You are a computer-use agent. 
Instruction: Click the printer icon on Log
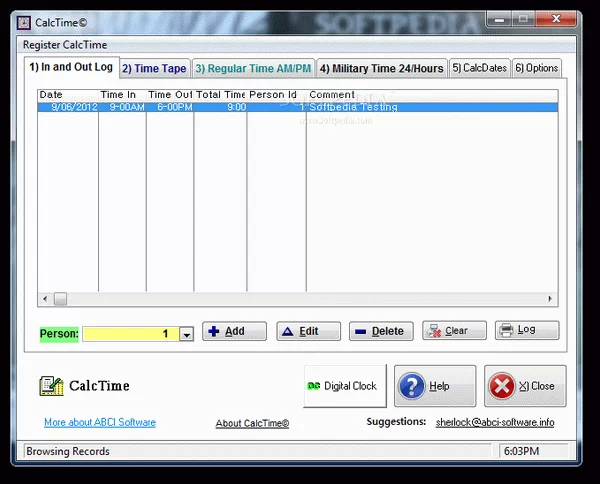(x=506, y=331)
